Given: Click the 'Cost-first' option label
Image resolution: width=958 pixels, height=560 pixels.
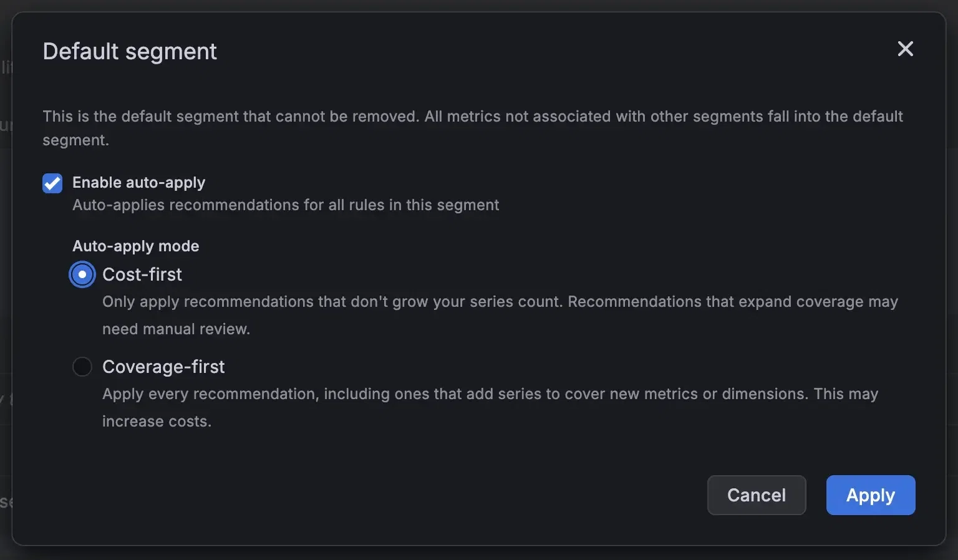Looking at the screenshot, I should (142, 274).
